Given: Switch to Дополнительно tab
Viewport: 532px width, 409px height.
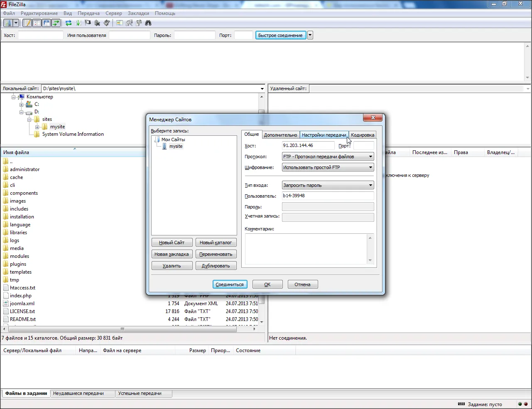Looking at the screenshot, I should (x=281, y=135).
